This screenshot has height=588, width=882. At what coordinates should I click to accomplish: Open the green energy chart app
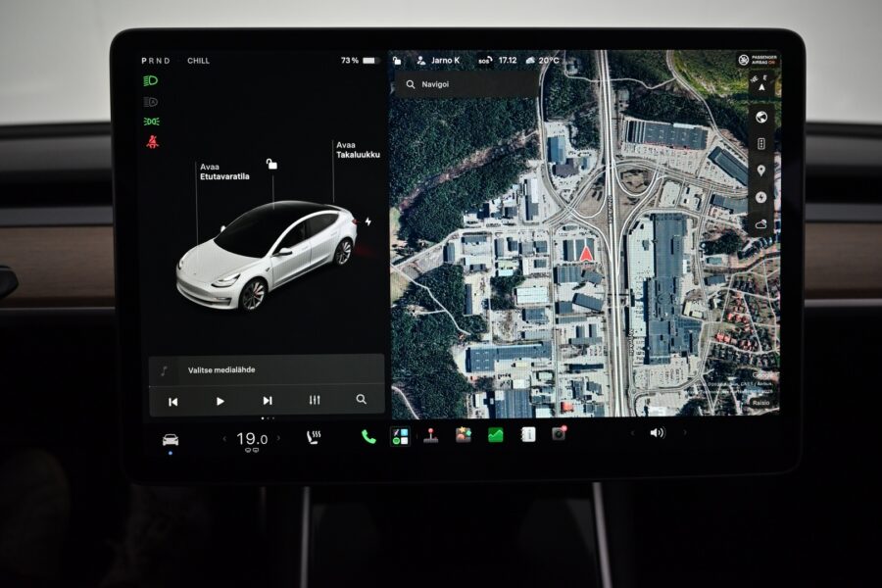(496, 435)
